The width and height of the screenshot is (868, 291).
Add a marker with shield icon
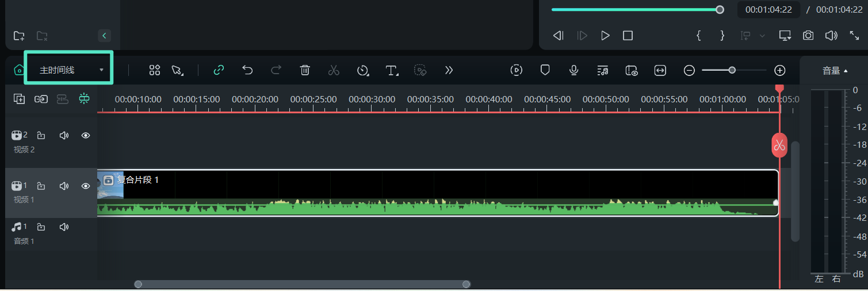coord(545,70)
